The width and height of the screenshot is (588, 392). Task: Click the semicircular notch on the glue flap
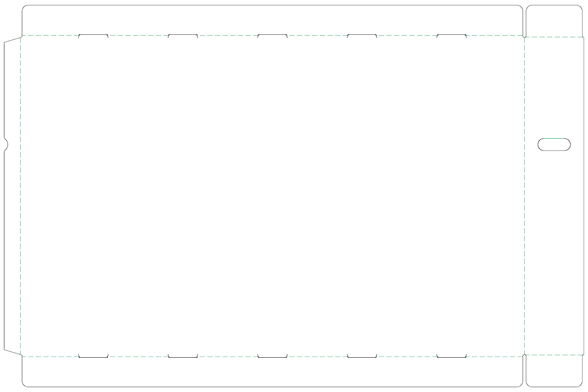6,144
